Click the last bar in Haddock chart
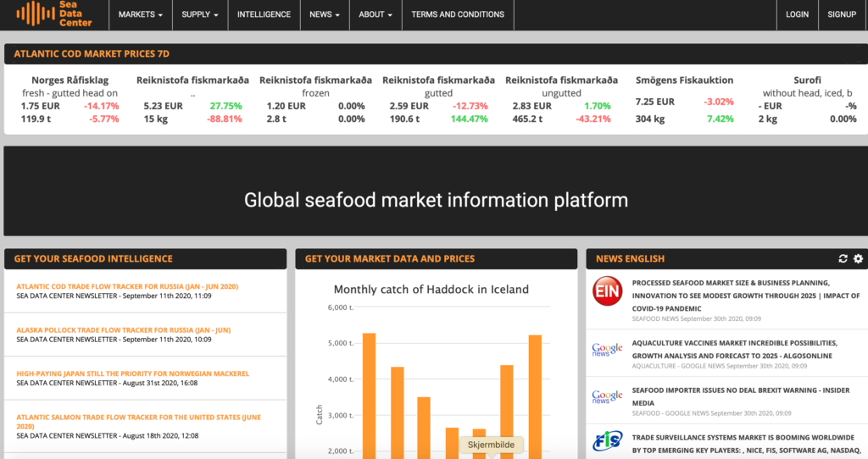 (536, 397)
